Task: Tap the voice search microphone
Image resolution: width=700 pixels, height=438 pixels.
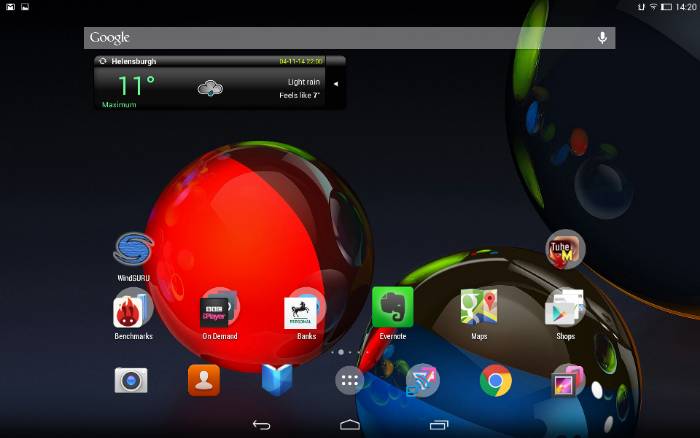Action: click(x=602, y=38)
